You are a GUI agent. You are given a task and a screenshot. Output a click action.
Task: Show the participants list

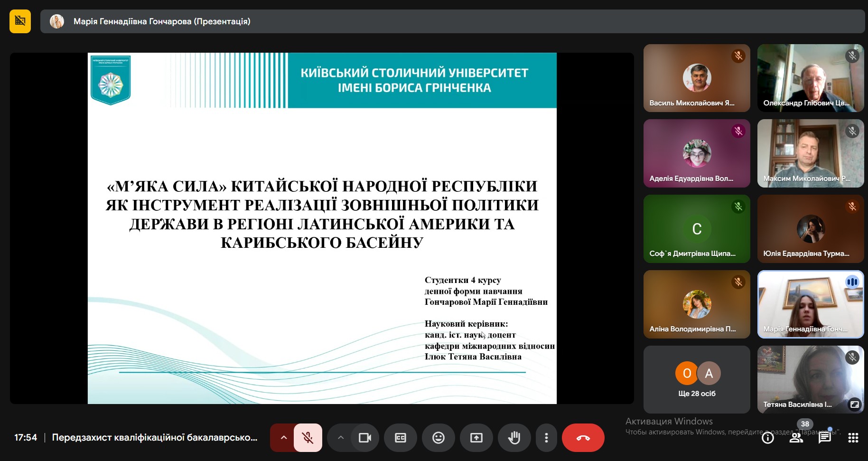(x=796, y=438)
